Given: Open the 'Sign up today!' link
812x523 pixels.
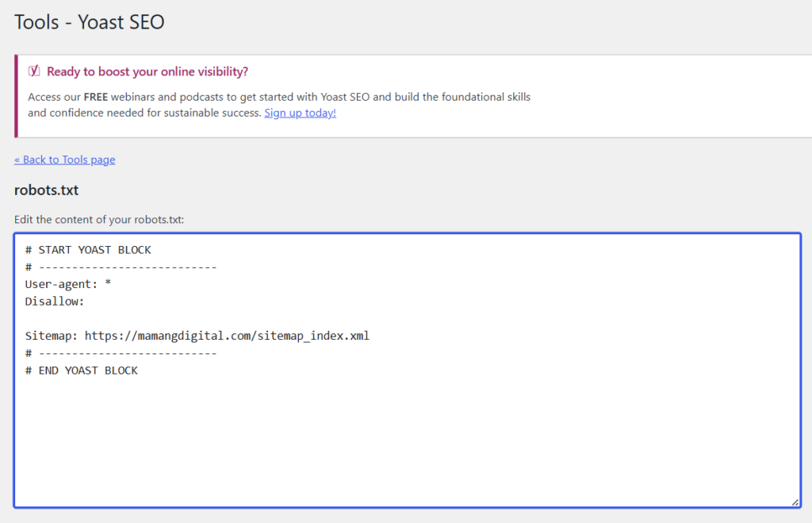Looking at the screenshot, I should pyautogui.click(x=300, y=113).
